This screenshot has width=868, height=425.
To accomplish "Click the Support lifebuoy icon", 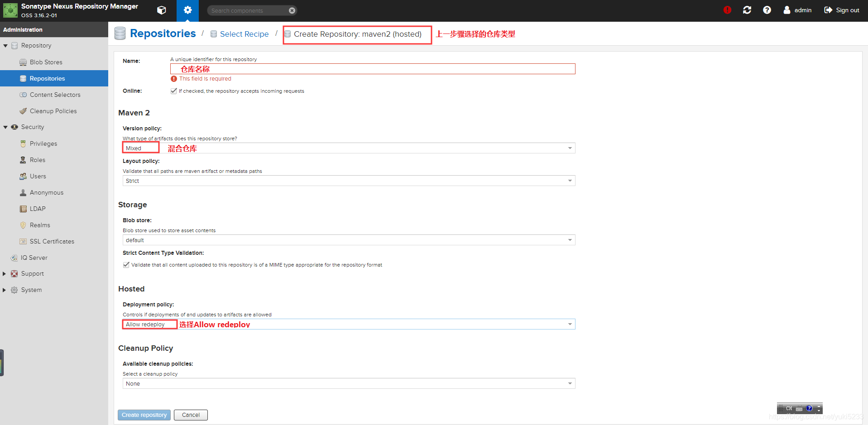I will click(14, 274).
